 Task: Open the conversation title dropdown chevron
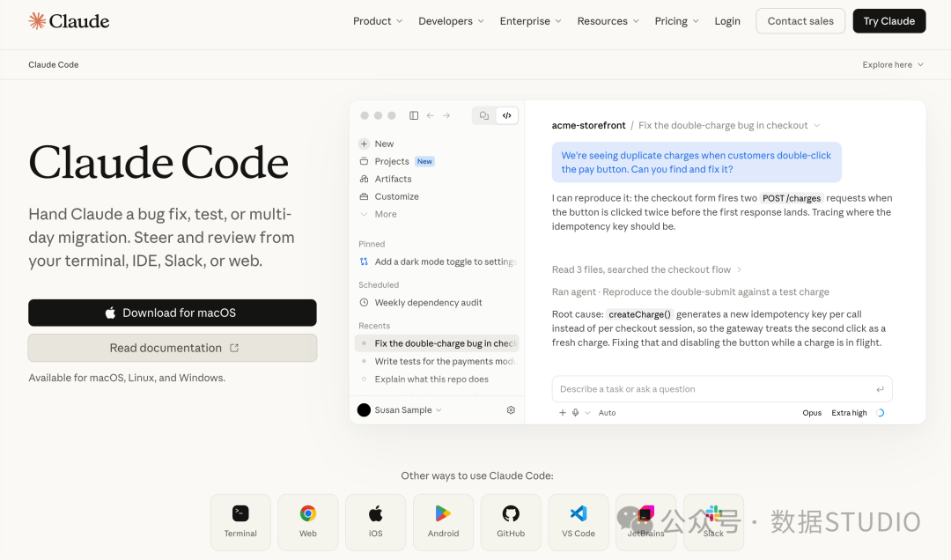pos(817,126)
